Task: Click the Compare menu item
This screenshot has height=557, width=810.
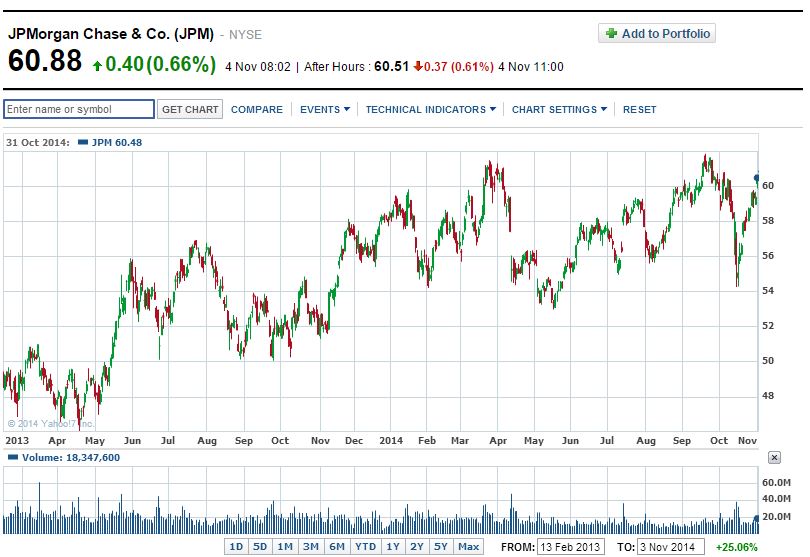Action: pyautogui.click(x=257, y=110)
